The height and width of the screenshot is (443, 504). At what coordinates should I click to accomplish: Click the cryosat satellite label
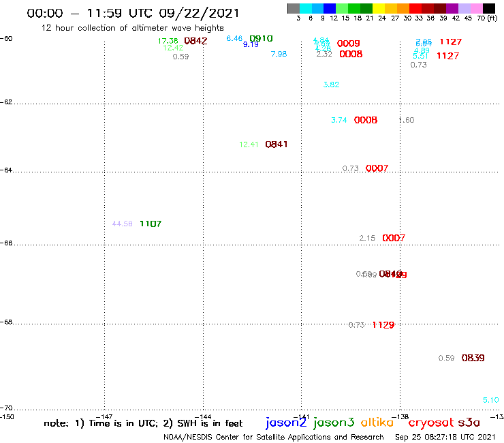click(x=431, y=423)
